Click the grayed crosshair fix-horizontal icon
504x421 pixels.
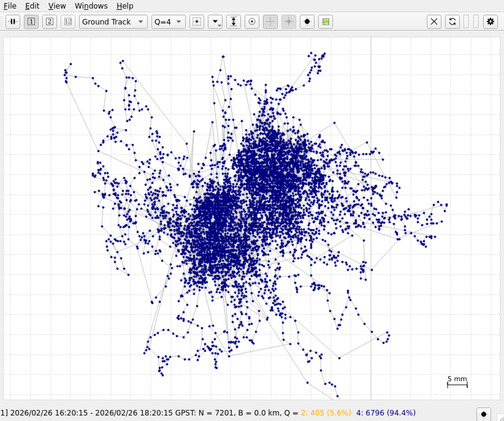point(270,22)
